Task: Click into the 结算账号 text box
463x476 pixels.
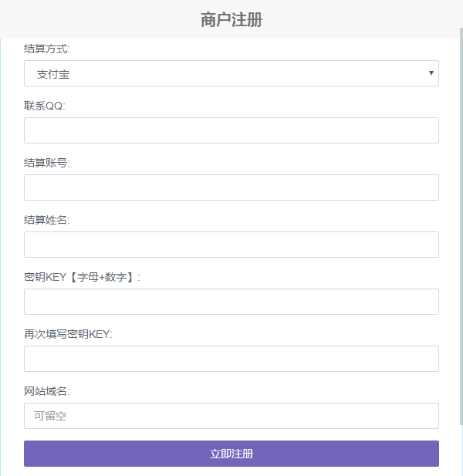Action: pyautogui.click(x=231, y=187)
